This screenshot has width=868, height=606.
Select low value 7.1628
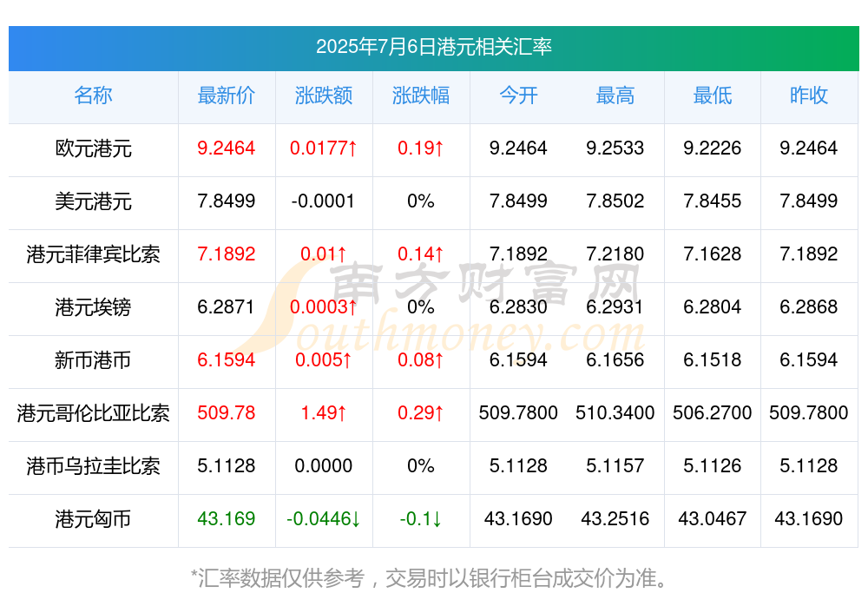[713, 254]
